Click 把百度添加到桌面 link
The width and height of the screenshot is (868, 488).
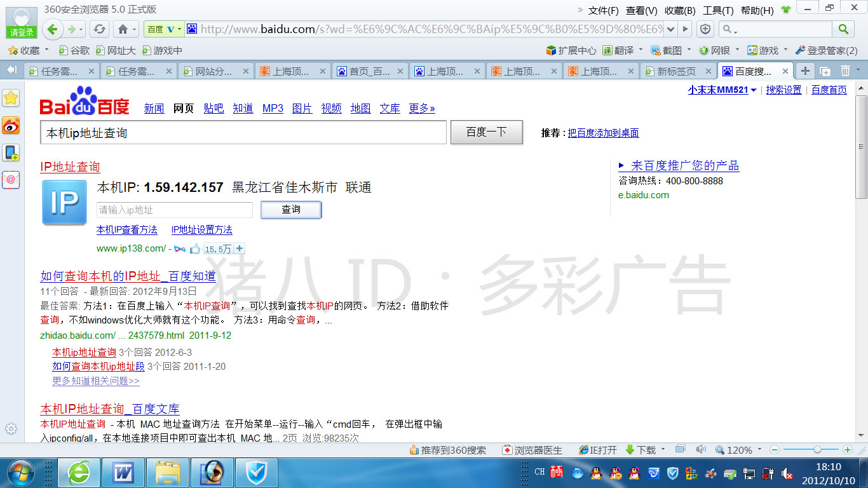603,133
